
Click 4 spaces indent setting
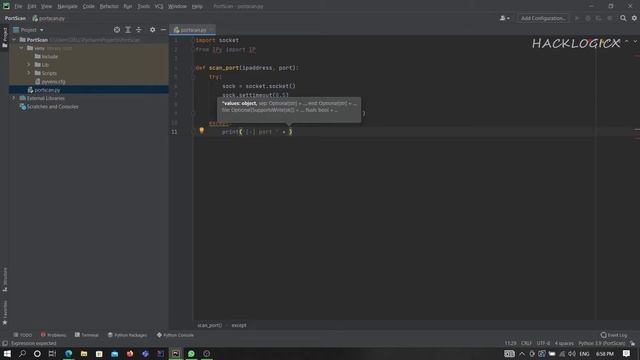[x=564, y=343]
